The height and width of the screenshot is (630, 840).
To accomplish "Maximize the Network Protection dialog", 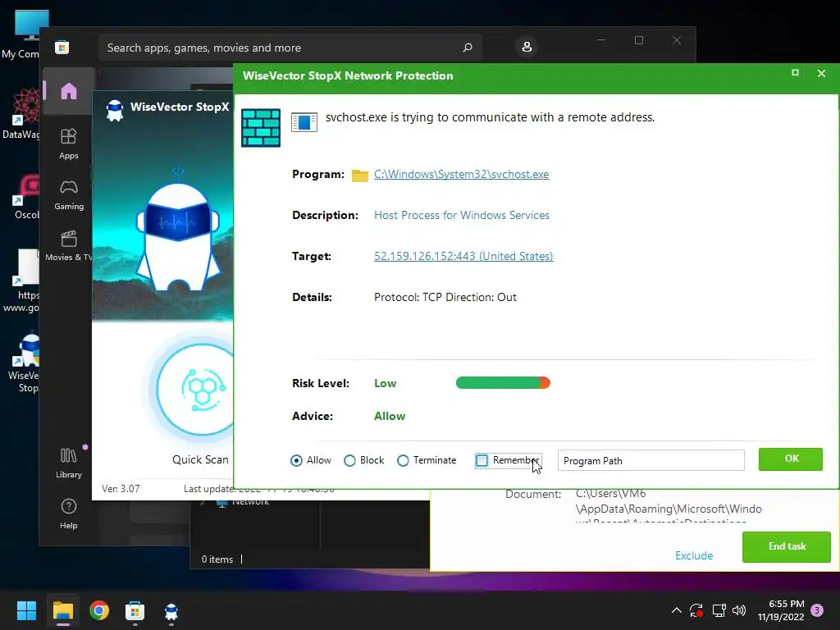I will pyautogui.click(x=795, y=73).
